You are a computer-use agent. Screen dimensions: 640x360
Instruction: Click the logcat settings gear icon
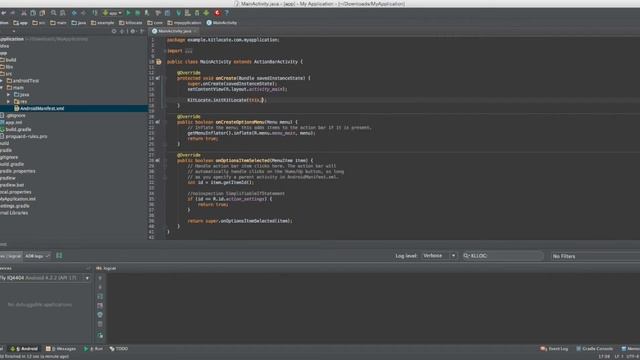tap(100, 315)
